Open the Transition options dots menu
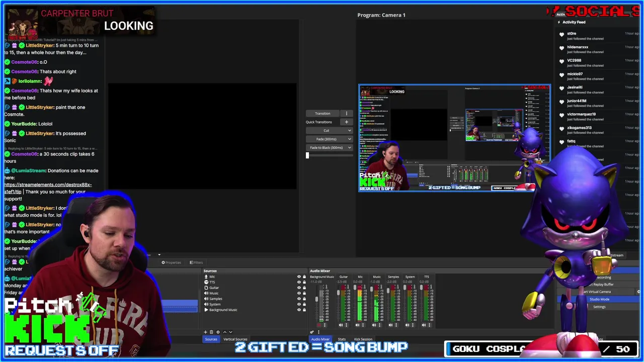Image resolution: width=644 pixels, height=362 pixels. point(346,114)
